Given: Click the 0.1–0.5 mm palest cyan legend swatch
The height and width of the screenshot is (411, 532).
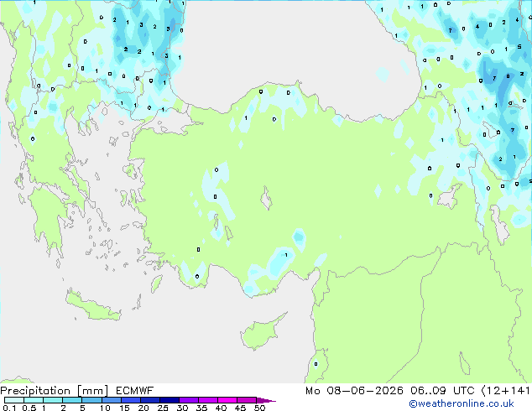Looking at the screenshot, I should (14, 400).
